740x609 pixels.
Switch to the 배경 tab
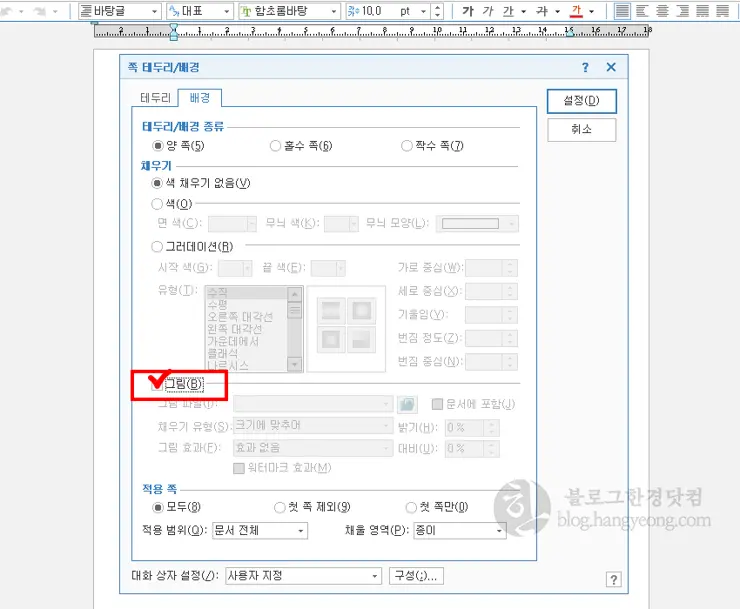200,98
